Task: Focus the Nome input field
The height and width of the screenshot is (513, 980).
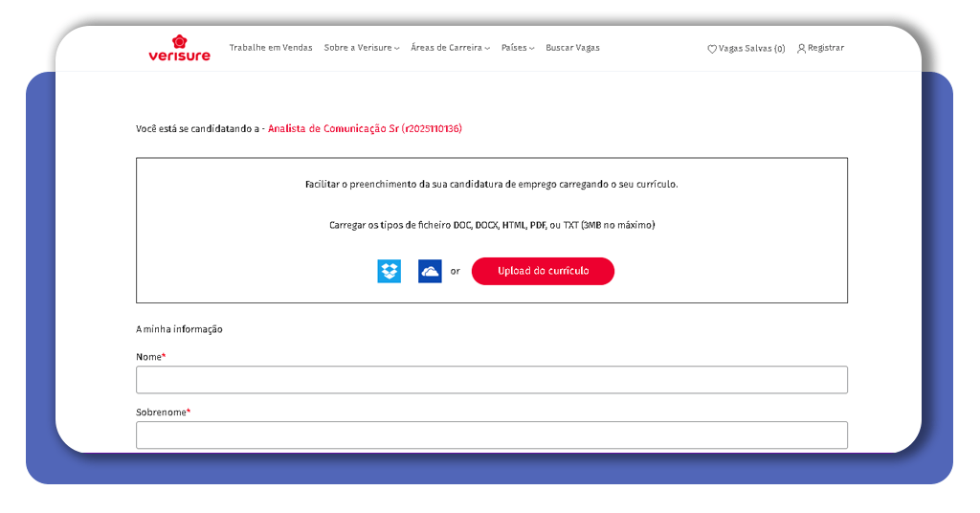Action: click(492, 380)
